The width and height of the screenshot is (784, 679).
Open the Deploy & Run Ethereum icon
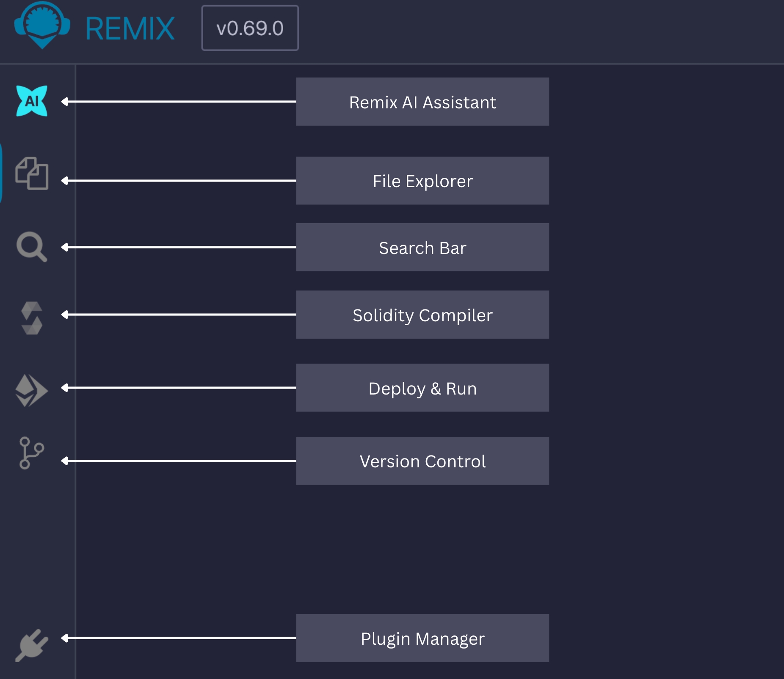[31, 390]
